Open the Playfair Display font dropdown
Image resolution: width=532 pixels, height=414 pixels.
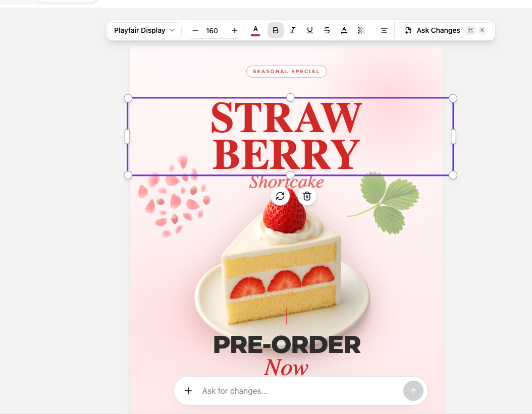(x=144, y=30)
